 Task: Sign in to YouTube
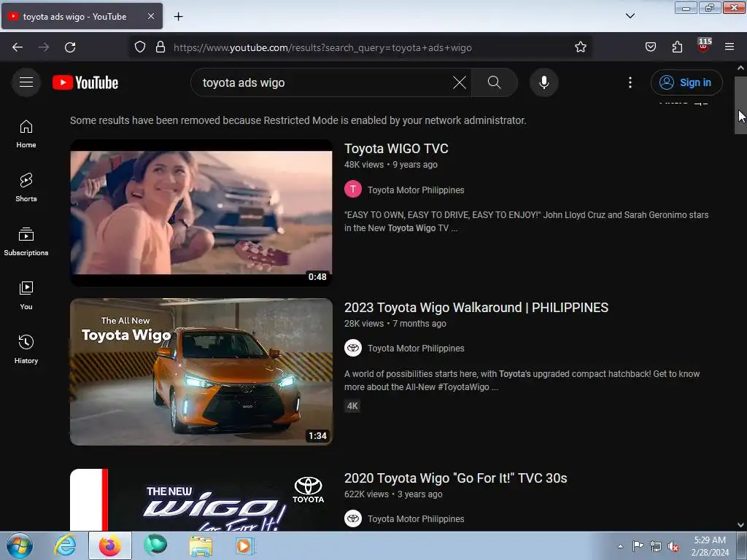[x=686, y=82]
